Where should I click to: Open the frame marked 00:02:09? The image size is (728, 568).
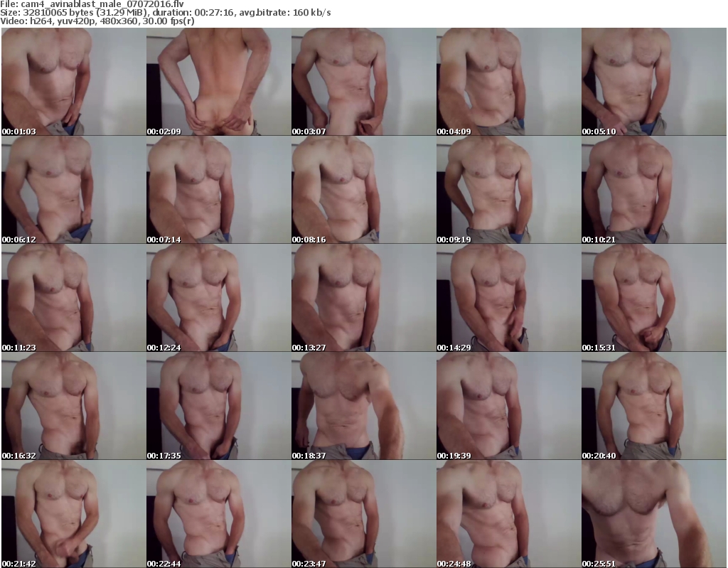click(219, 81)
